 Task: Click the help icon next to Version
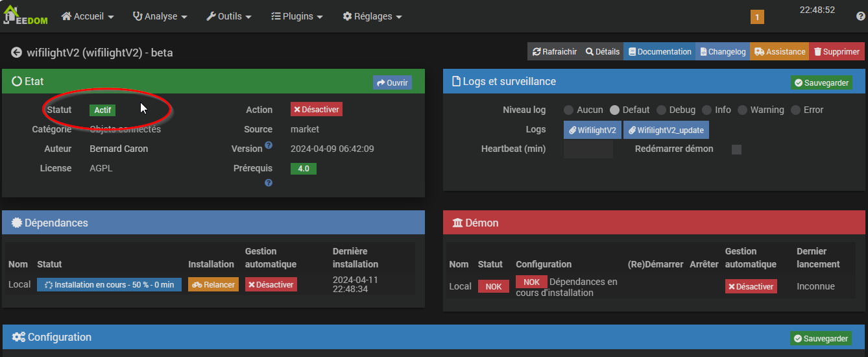[x=269, y=145]
